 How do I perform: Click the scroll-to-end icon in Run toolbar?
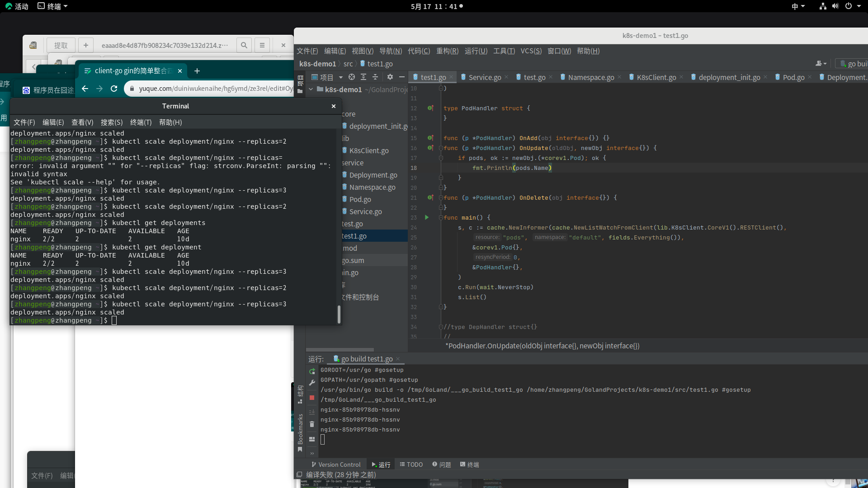(x=312, y=412)
